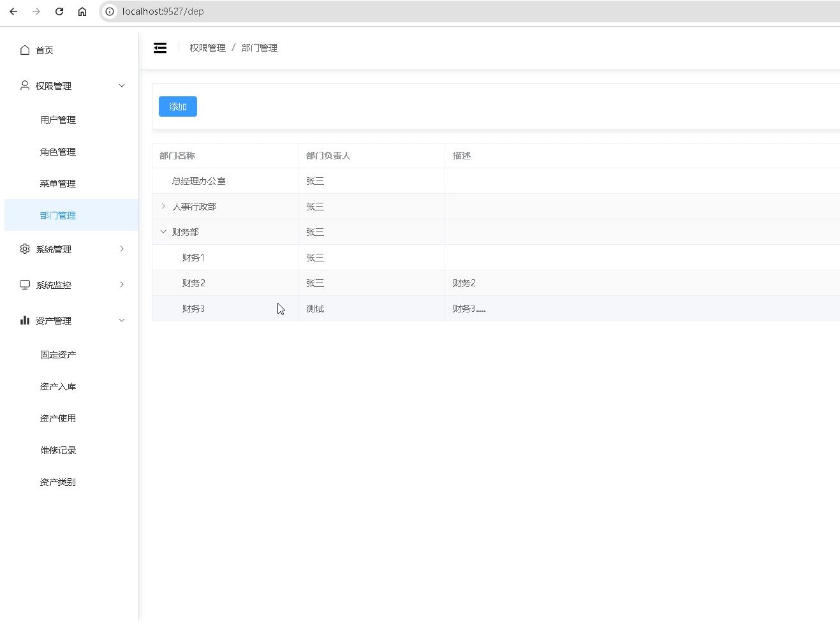
Task: Click the browser back arrow
Action: click(13, 11)
